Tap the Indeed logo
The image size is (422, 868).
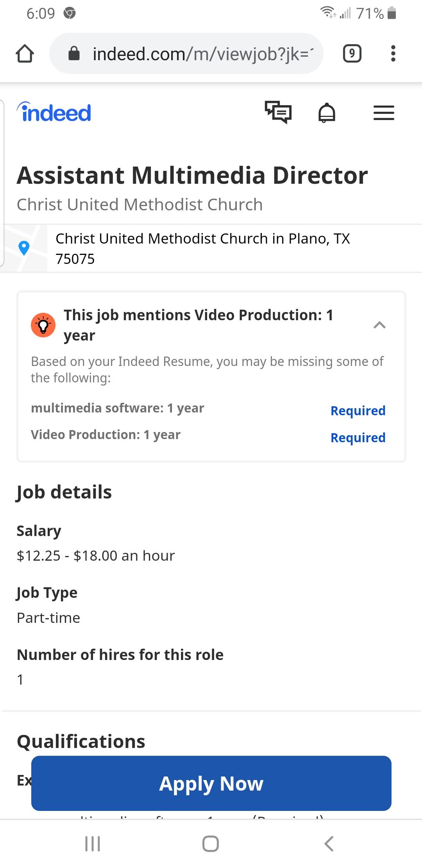(54, 113)
